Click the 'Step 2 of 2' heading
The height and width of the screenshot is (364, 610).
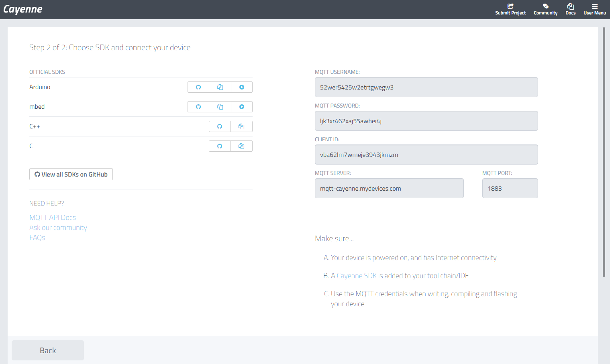tap(110, 47)
